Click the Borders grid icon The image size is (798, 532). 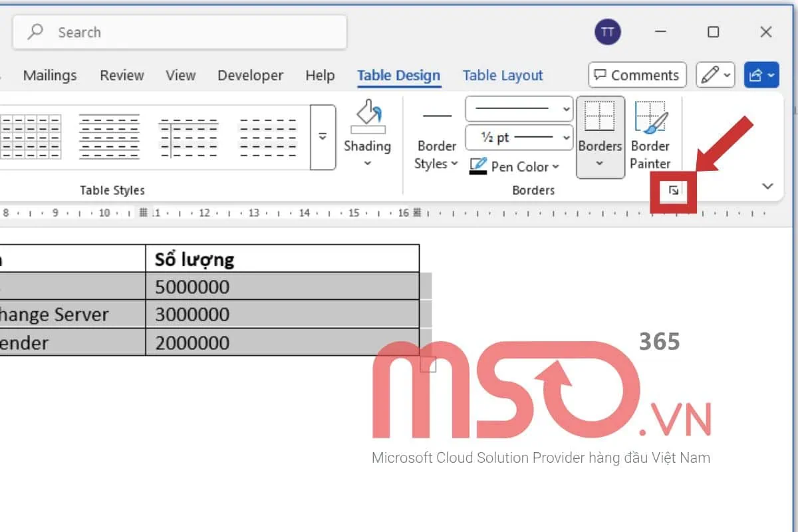pos(600,117)
